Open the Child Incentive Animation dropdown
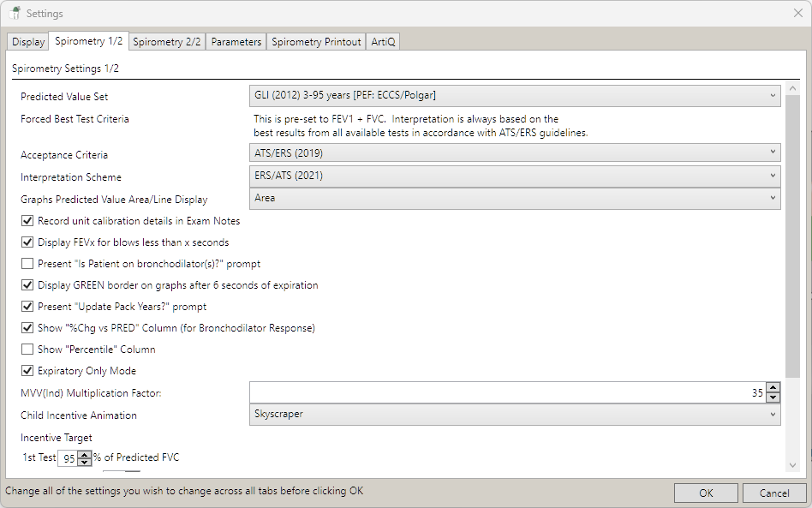Screen dimensions: 812x508 (x=514, y=414)
